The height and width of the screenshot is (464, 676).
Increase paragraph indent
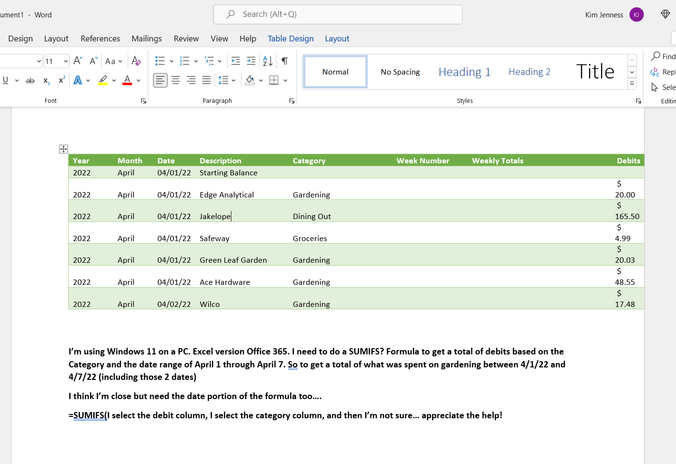(x=251, y=61)
